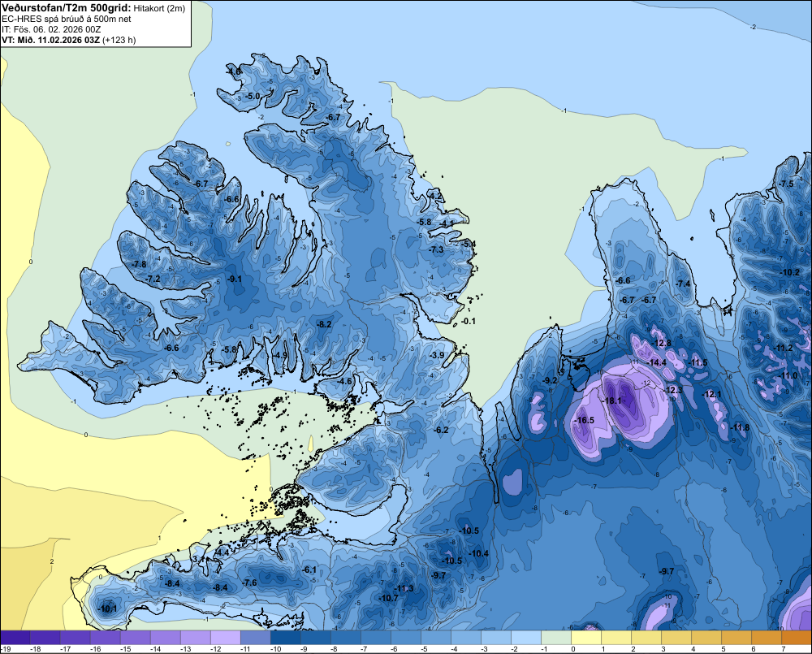Click the -5.4 coastal temperature label
The width and height of the screenshot is (812, 654).
(x=469, y=244)
